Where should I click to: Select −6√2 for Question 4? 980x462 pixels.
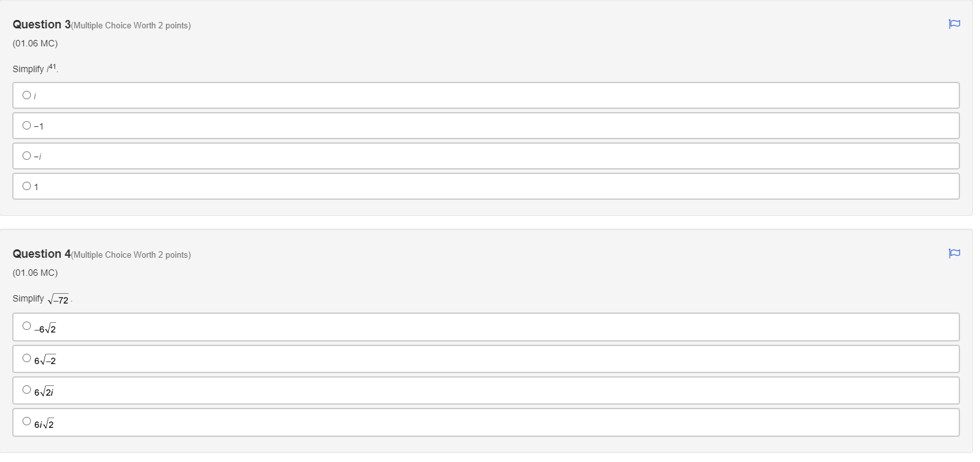(26, 324)
